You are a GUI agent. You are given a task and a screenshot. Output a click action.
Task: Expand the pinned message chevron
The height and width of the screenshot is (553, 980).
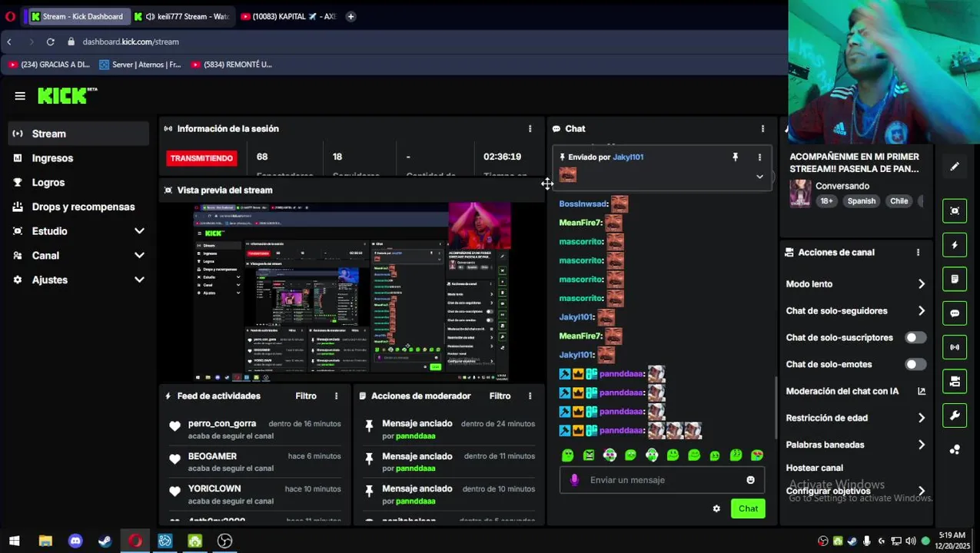click(x=759, y=177)
